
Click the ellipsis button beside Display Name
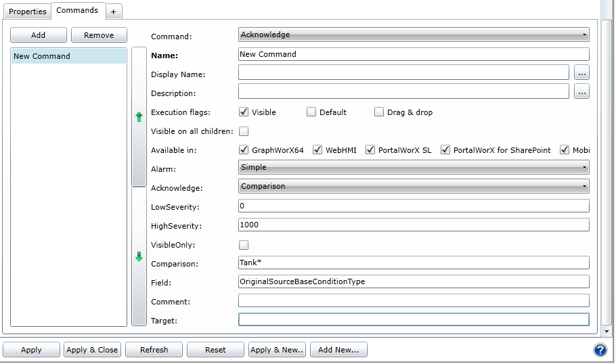(x=581, y=72)
